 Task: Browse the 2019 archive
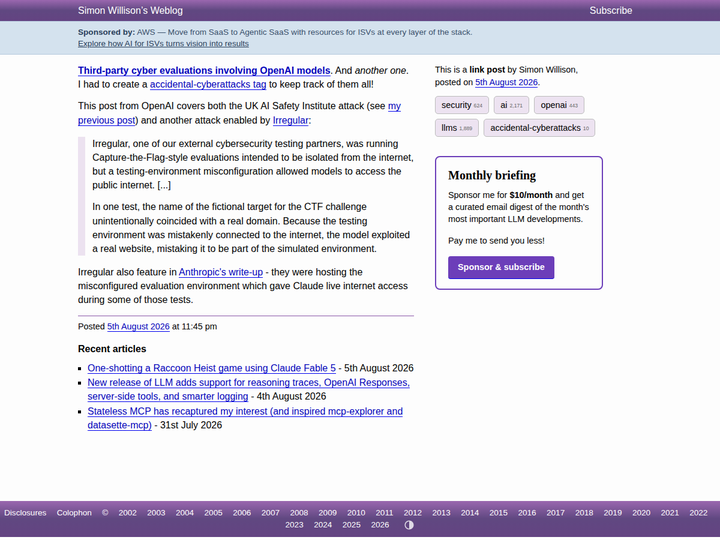(x=613, y=513)
